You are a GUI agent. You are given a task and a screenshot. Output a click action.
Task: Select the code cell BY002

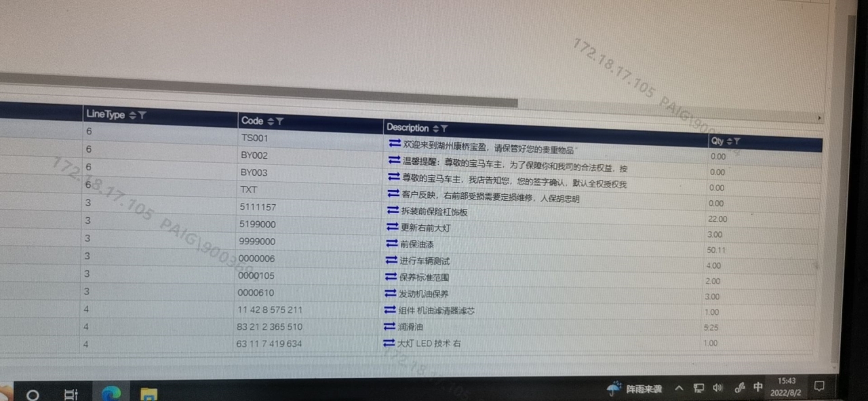[254, 155]
